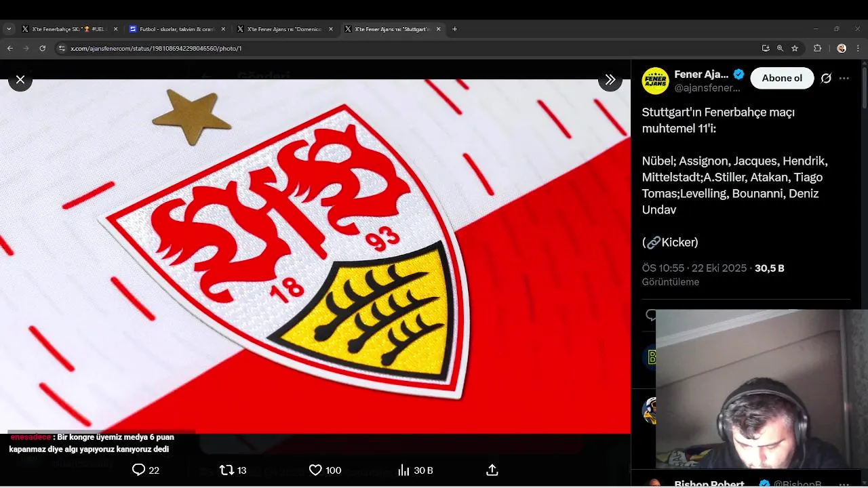The width and height of the screenshot is (868, 488).
Task: Close the Futbol skorlar tab
Action: pos(223,29)
